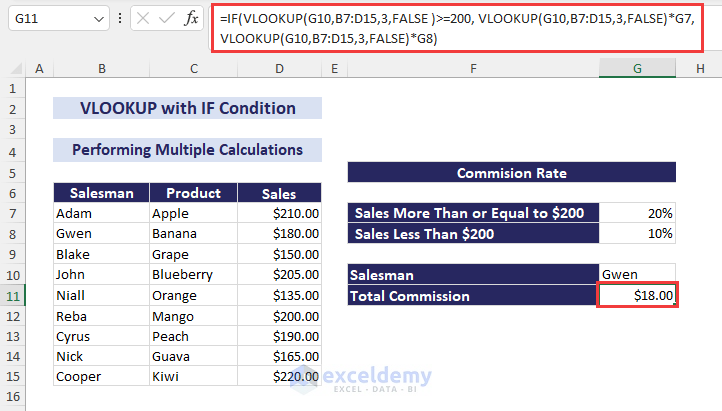Click the name box resize dots handle
This screenshot has width=722, height=411.
(x=120, y=18)
